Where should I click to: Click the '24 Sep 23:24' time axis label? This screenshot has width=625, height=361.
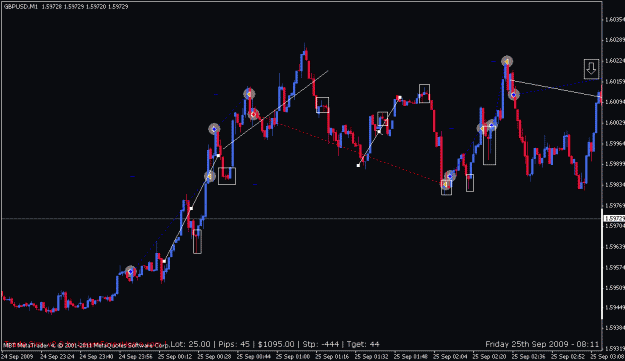click(57, 356)
